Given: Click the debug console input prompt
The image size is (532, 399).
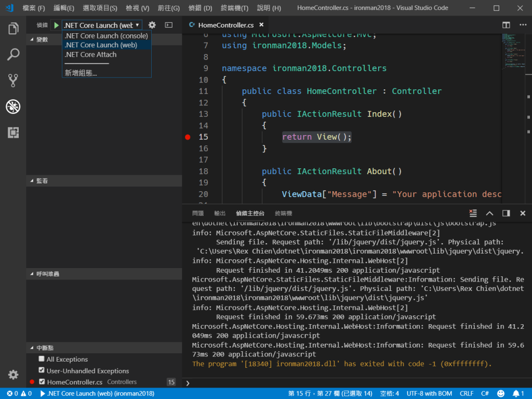Looking at the screenshot, I should pos(356,383).
